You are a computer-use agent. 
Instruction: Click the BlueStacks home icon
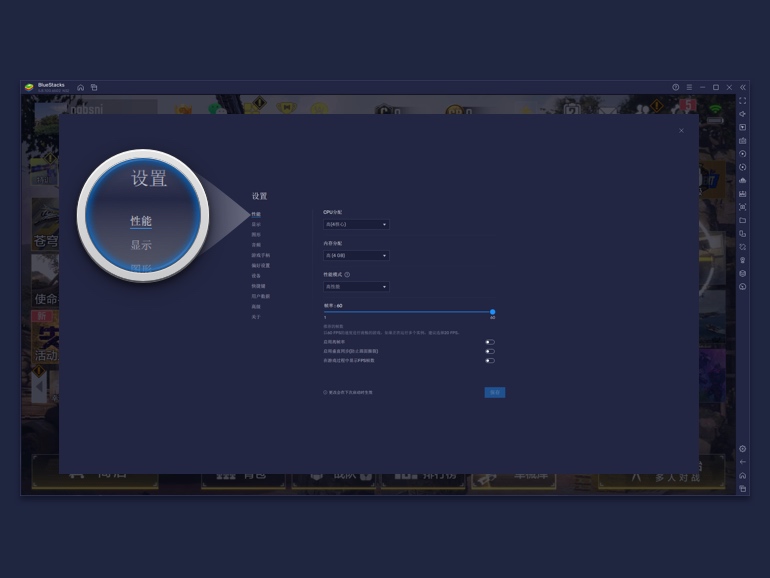tap(80, 87)
